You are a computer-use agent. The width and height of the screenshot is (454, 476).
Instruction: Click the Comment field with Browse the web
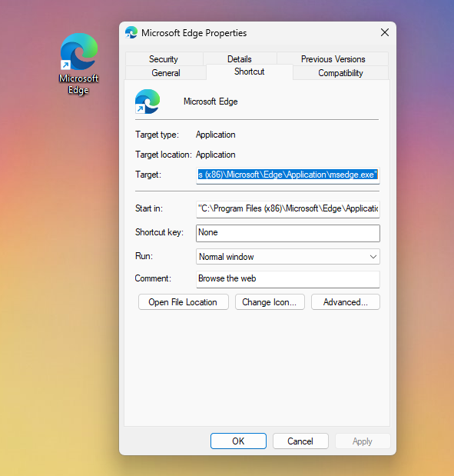point(288,279)
